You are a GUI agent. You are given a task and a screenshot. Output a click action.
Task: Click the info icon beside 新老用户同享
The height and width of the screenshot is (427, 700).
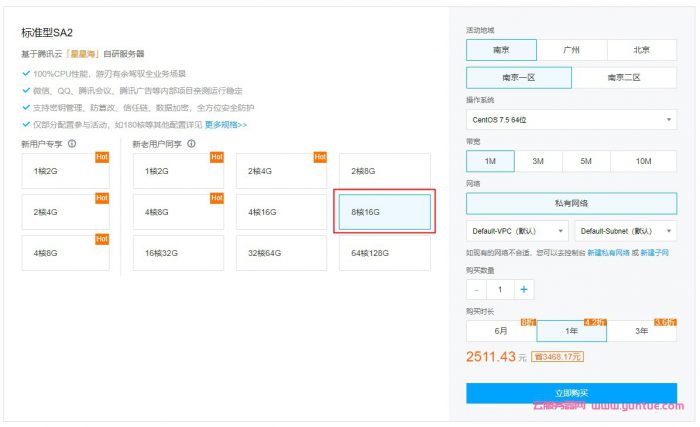191,144
